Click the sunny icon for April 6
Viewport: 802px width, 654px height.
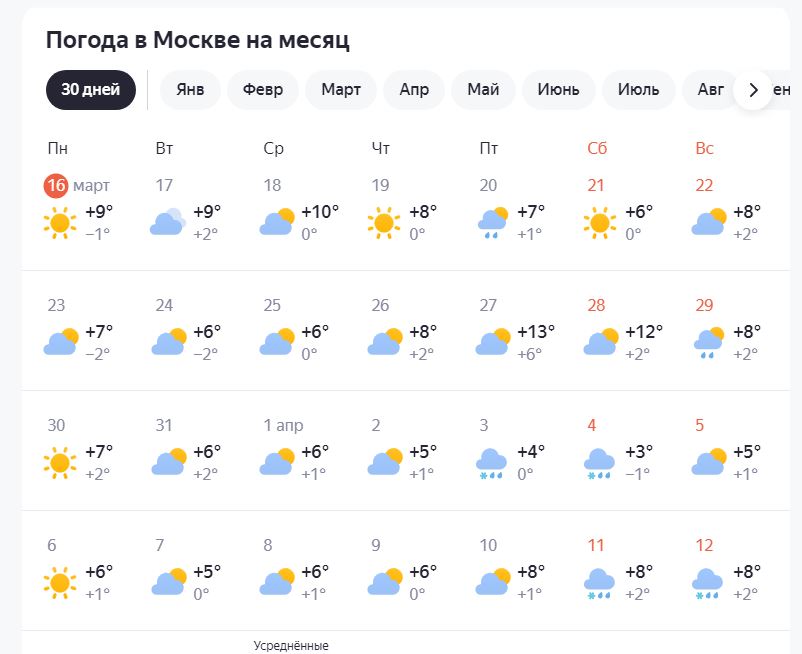(60, 583)
